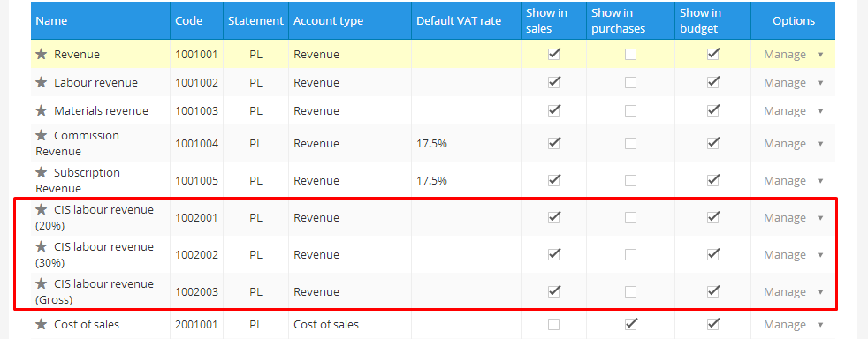Click the Options column header
Viewport: 868px width, 339px height.
(x=794, y=21)
